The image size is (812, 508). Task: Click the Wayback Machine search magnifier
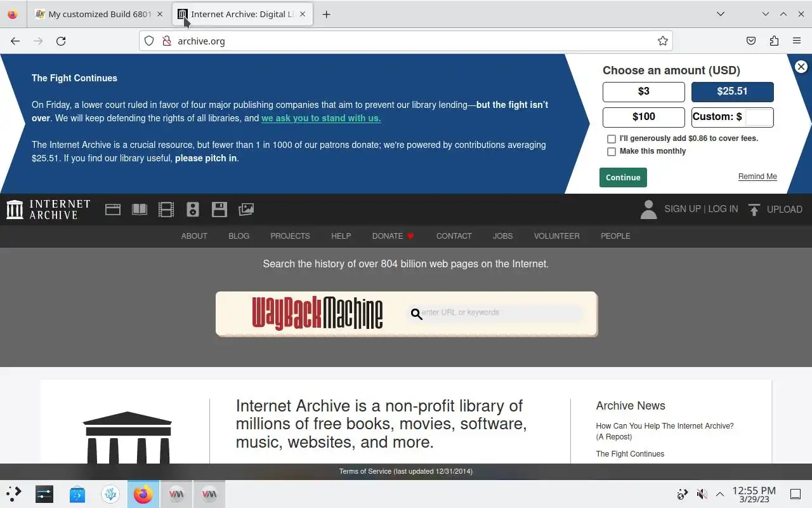pos(417,314)
